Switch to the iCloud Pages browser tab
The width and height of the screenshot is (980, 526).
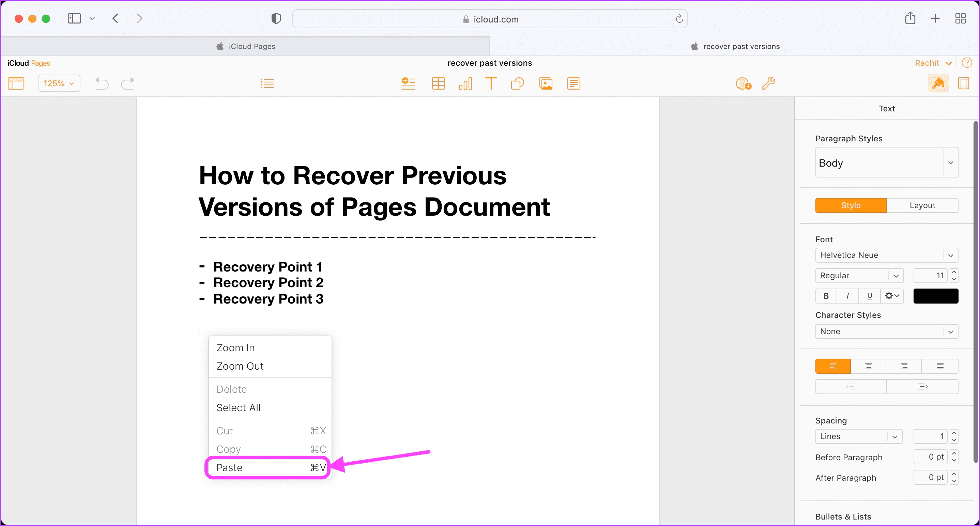click(x=246, y=46)
